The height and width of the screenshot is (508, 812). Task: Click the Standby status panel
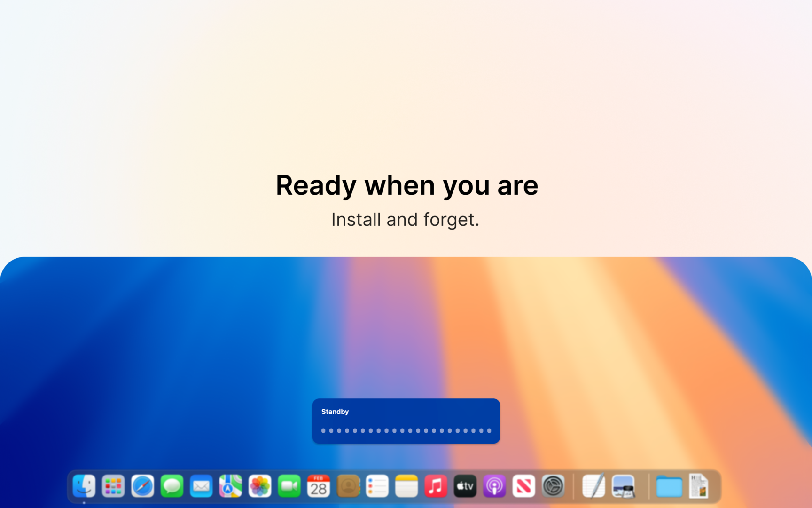coord(406,421)
